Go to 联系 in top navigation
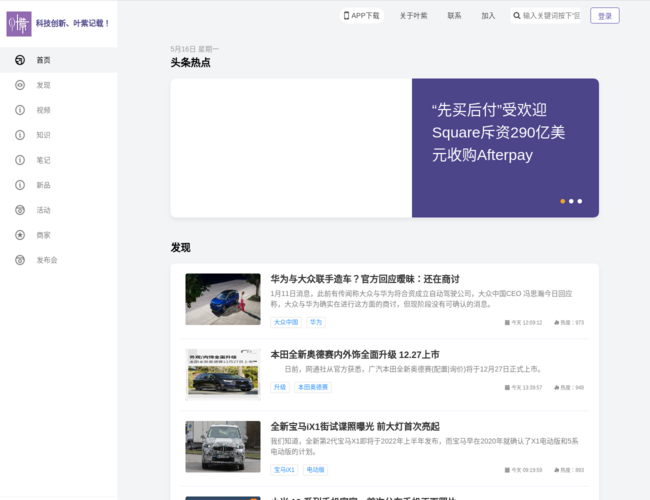 tap(454, 16)
